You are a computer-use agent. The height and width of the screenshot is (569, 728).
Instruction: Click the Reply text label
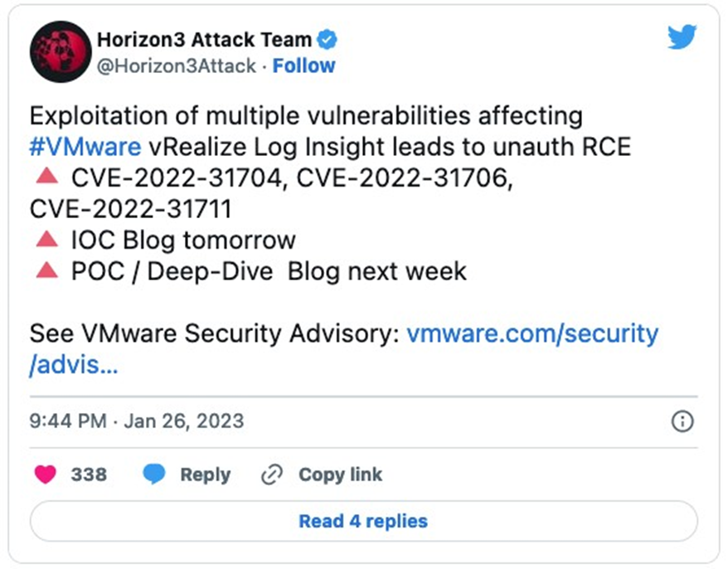(205, 474)
